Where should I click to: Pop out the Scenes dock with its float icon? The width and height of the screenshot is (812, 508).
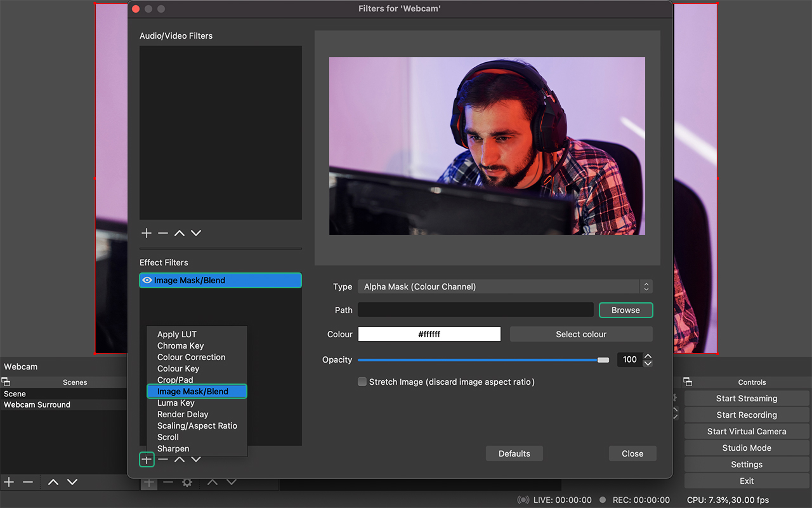[x=6, y=382]
